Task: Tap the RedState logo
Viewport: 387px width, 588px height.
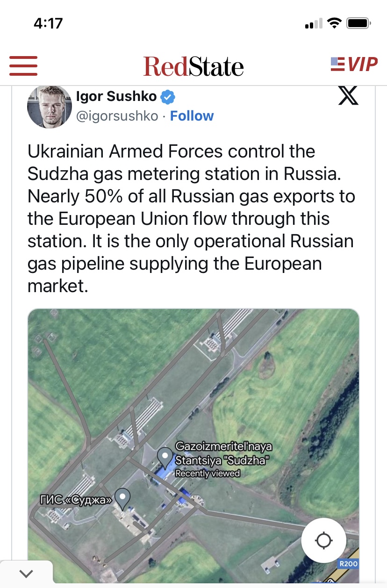Action: [x=193, y=66]
